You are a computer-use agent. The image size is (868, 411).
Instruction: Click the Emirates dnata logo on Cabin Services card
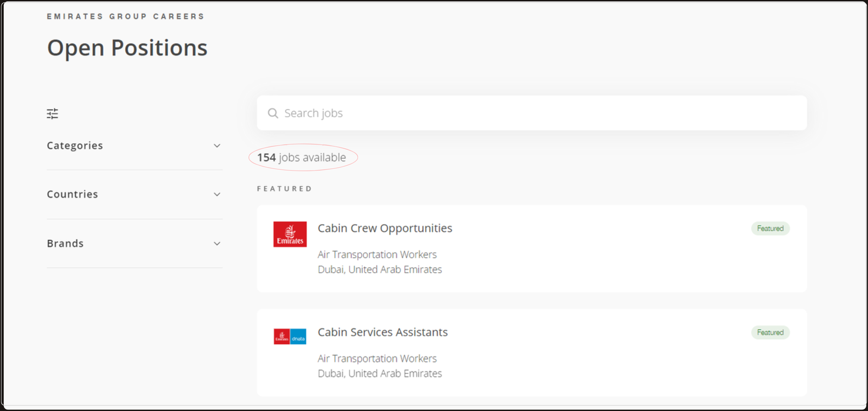[290, 337]
